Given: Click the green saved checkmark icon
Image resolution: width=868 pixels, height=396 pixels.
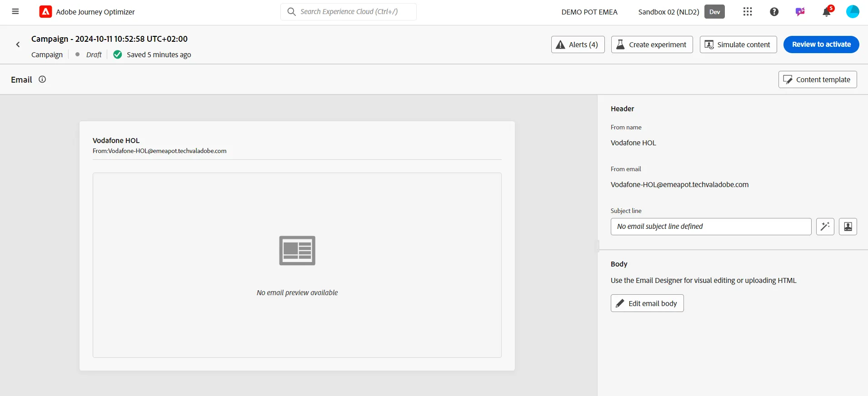Looking at the screenshot, I should (118, 54).
